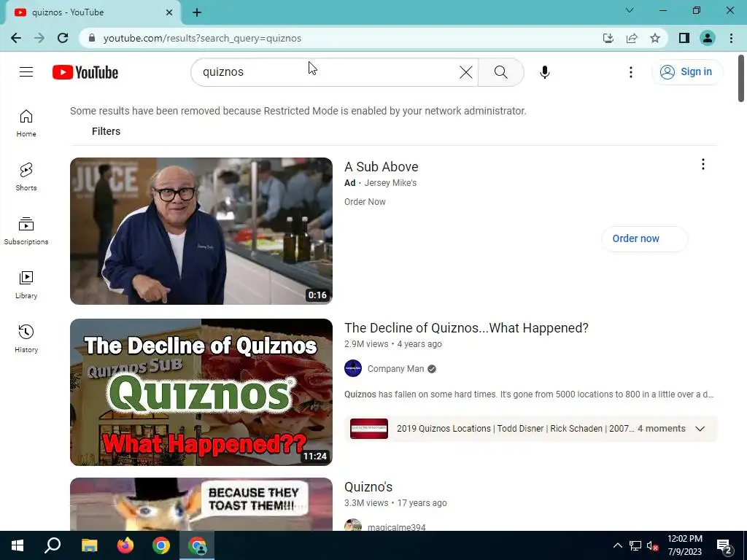The height and width of the screenshot is (560, 747).
Task: Click the browser address bar URL
Action: pos(202,38)
